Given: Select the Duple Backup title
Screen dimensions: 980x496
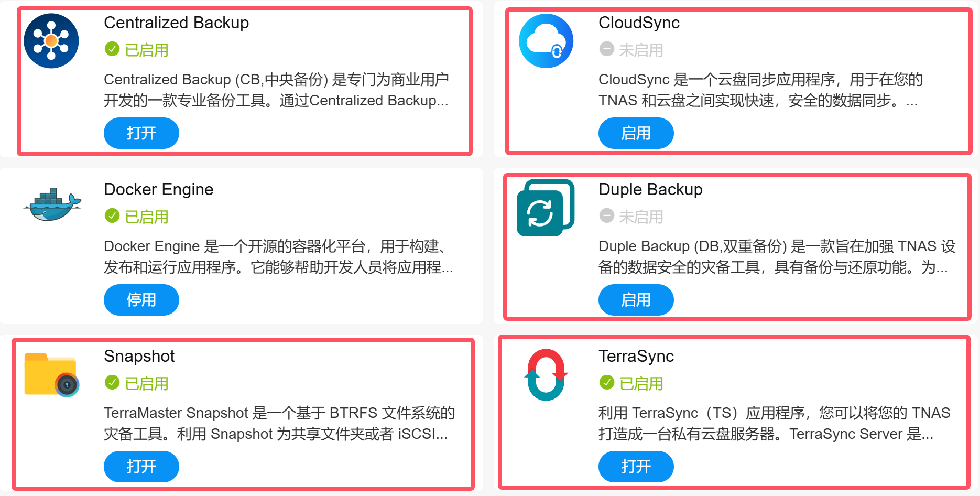Looking at the screenshot, I should point(651,190).
